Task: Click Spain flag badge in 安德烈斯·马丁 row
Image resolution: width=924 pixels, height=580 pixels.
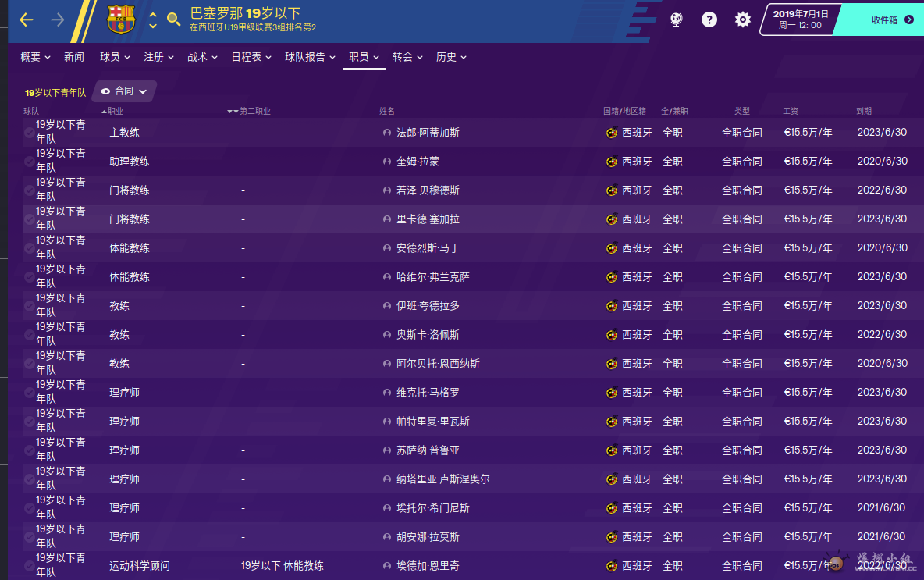Action: pos(612,248)
